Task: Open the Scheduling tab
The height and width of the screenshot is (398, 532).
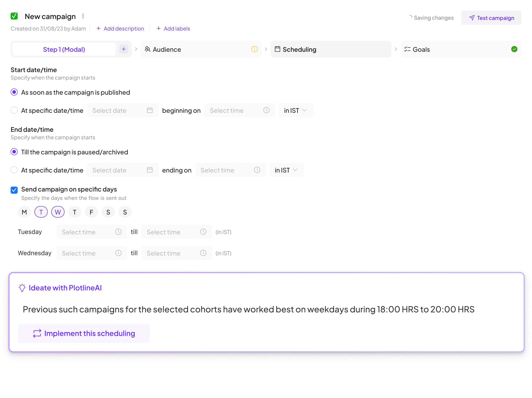Action: coord(331,49)
